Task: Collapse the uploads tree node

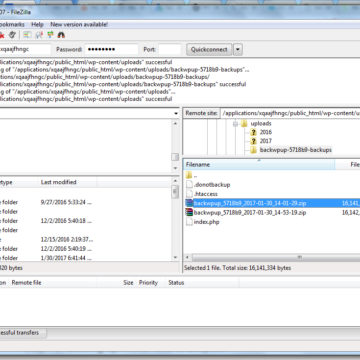Action: (235, 124)
